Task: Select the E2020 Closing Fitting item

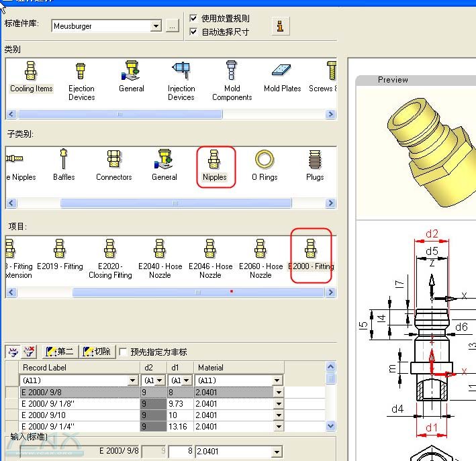Action: [x=110, y=260]
